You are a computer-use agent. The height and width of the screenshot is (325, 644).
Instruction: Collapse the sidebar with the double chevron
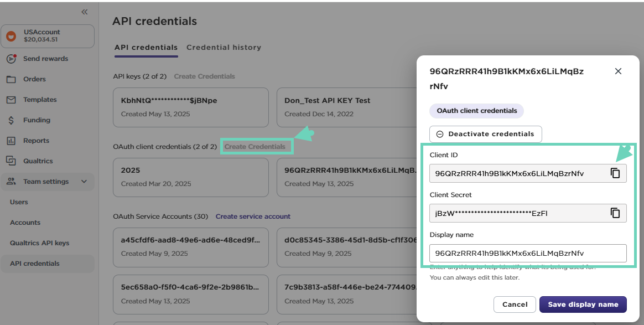coord(85,12)
